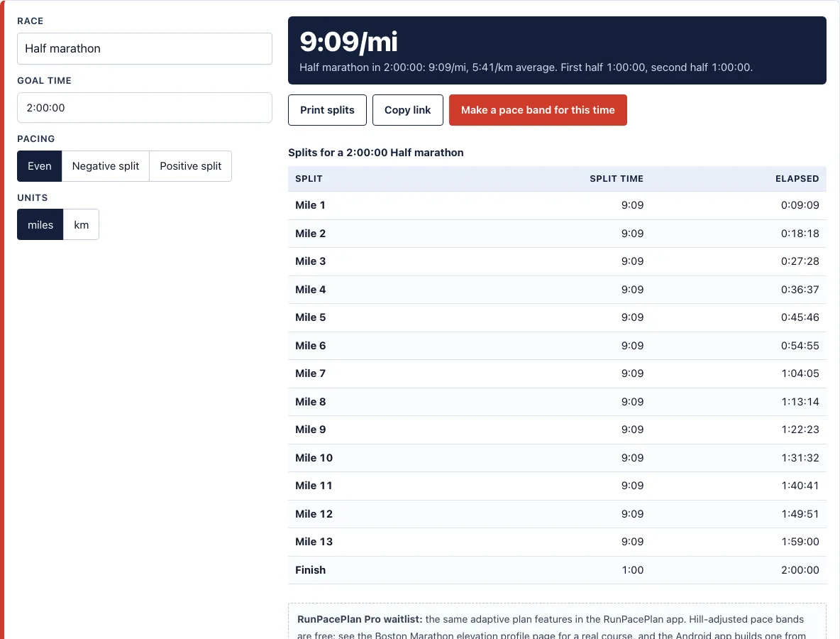Click elapsed time 1:59:00
This screenshot has height=639, width=840.
pyautogui.click(x=800, y=542)
